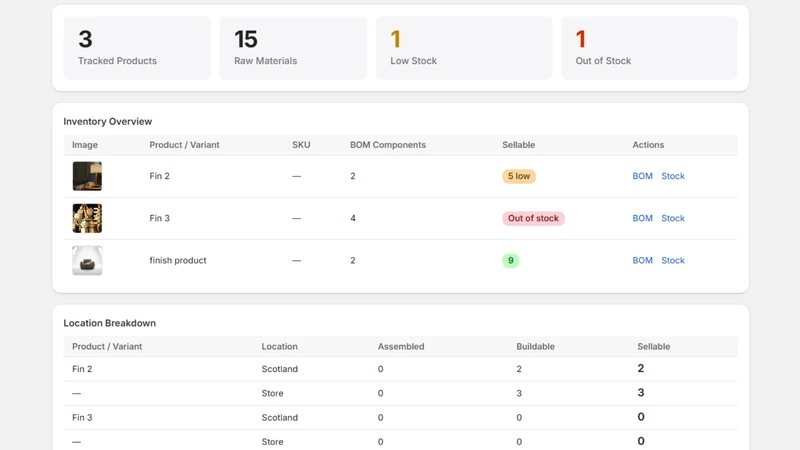This screenshot has width=800, height=450.
Task: Click the 'Product / Variant' header in Inventory Overview
Action: 184,145
